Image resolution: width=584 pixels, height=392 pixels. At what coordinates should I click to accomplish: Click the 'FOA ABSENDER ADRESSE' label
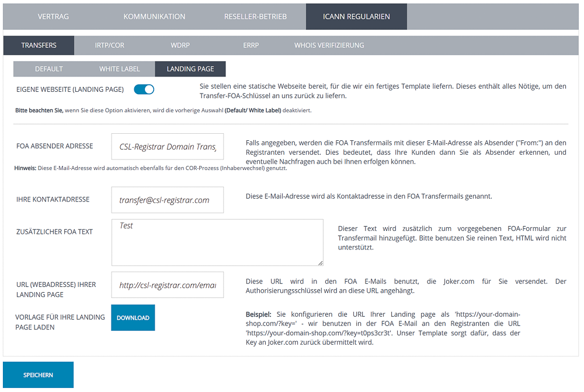[x=55, y=146]
